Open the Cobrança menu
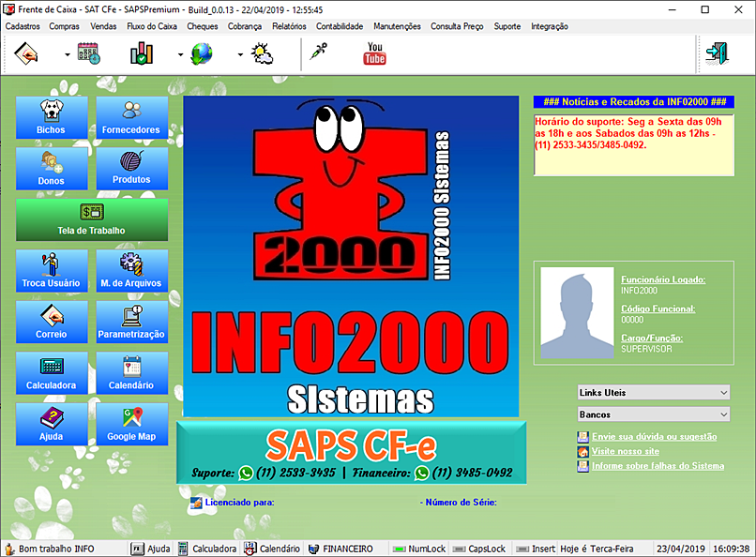756x557 pixels. pyautogui.click(x=245, y=26)
